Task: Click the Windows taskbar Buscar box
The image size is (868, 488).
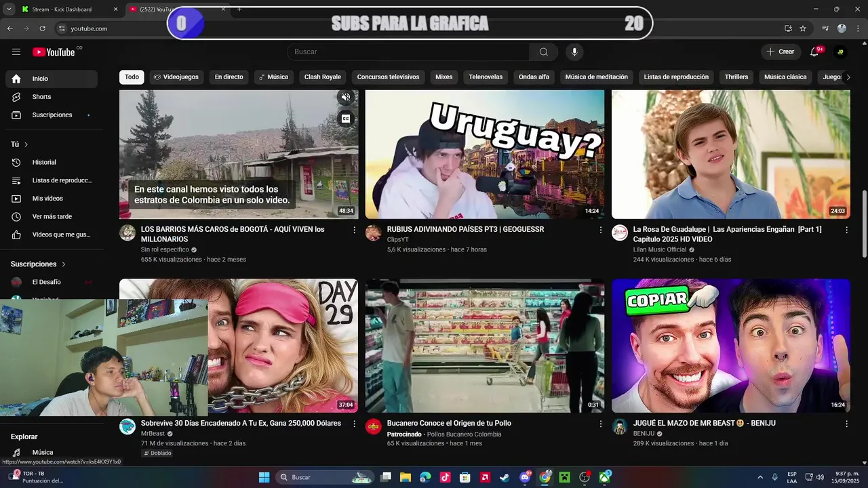Action: [x=324, y=477]
